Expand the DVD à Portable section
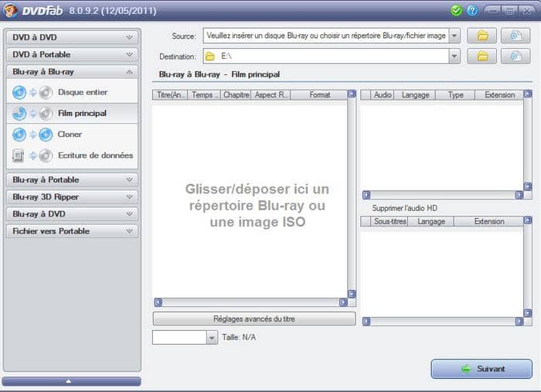 tap(72, 55)
